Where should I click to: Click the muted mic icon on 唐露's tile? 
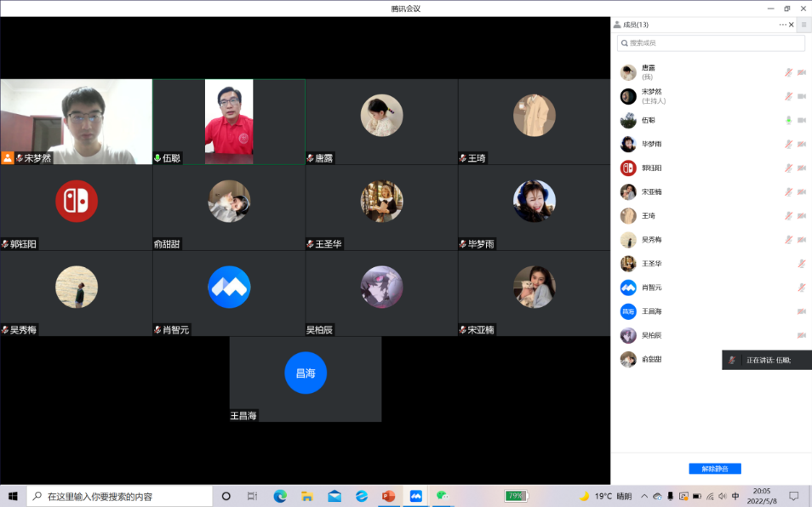tap(310, 157)
